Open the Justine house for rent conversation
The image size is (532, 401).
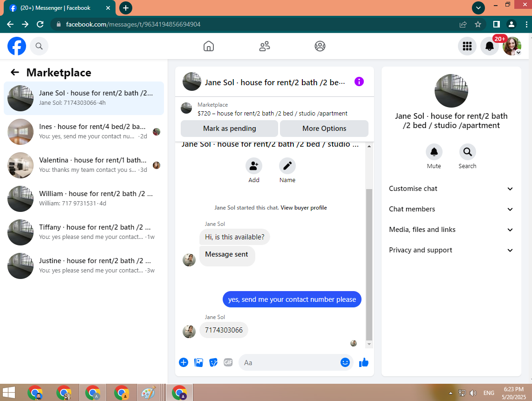[84, 266]
